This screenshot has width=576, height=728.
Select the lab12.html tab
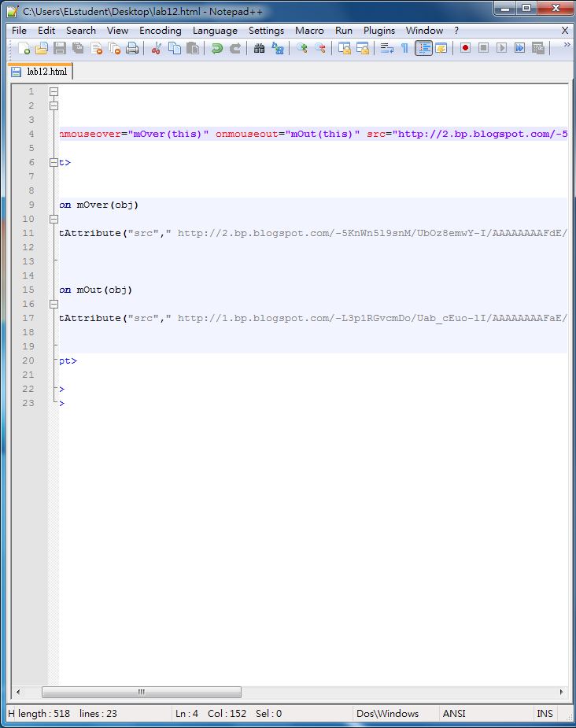point(40,72)
